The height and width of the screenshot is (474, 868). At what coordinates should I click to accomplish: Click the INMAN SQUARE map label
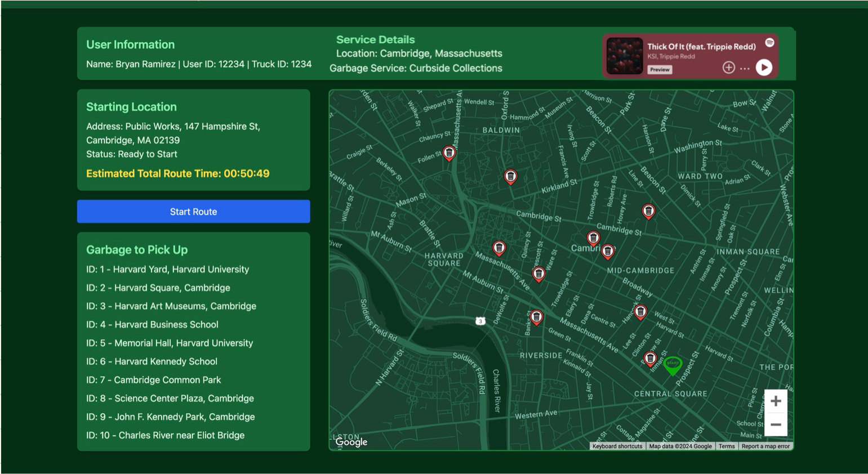(748, 252)
